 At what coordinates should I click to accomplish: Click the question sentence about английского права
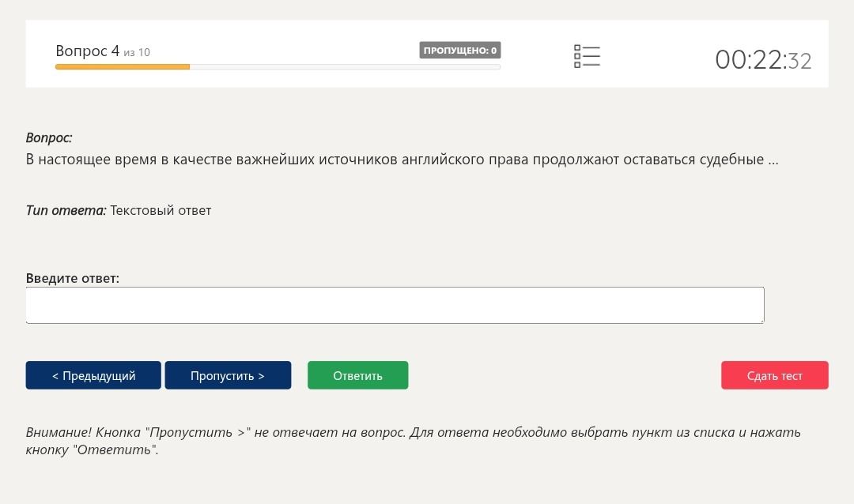(x=402, y=160)
